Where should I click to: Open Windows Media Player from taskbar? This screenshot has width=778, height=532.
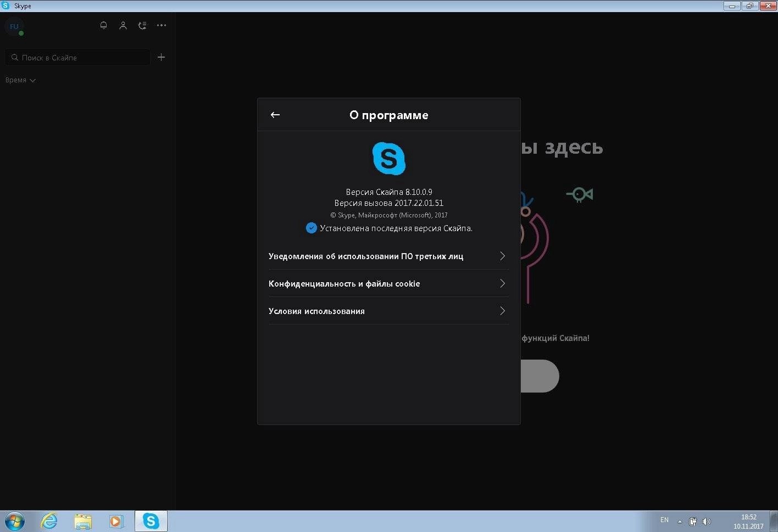pos(116,520)
